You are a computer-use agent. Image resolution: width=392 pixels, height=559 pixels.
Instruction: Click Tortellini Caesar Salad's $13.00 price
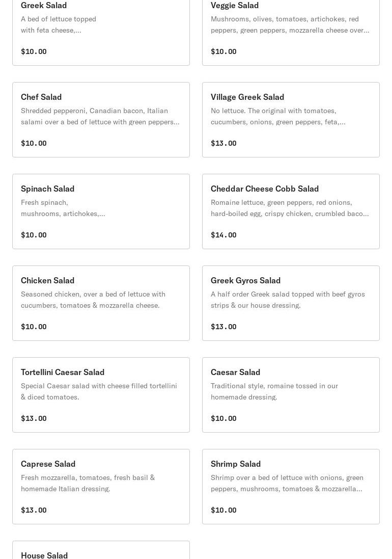coord(34,418)
